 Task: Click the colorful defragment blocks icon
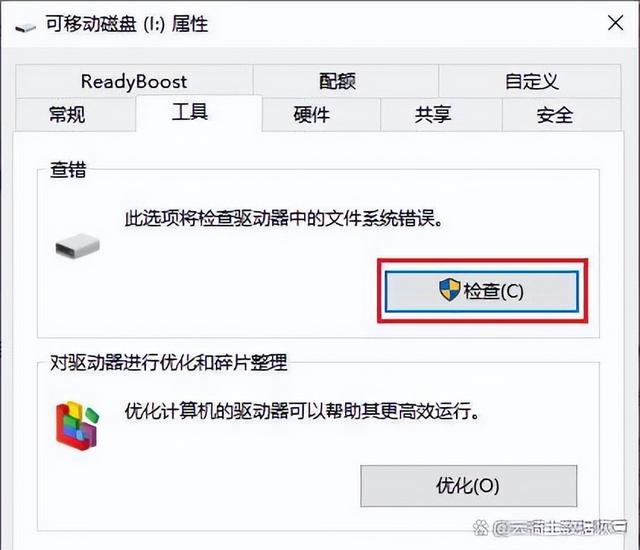coord(78,426)
